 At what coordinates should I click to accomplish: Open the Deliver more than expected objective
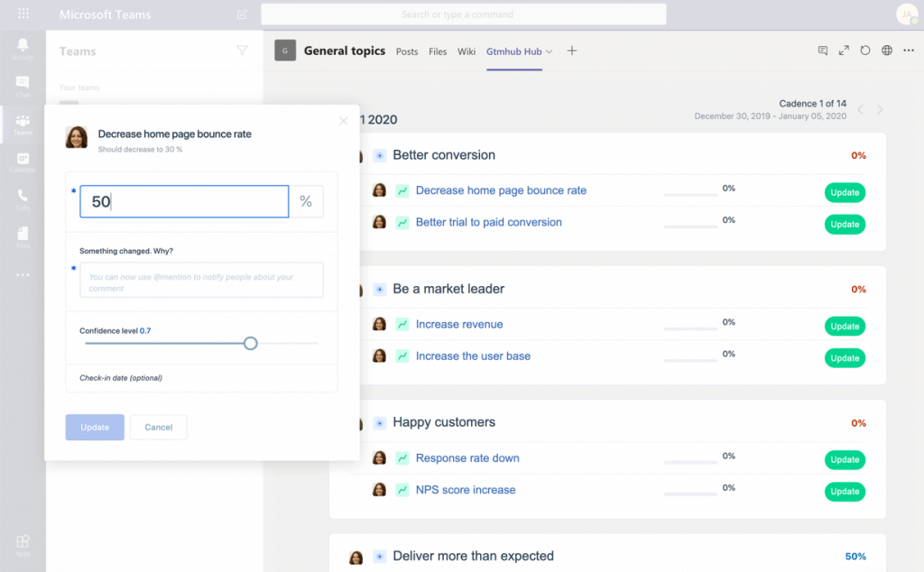click(473, 556)
